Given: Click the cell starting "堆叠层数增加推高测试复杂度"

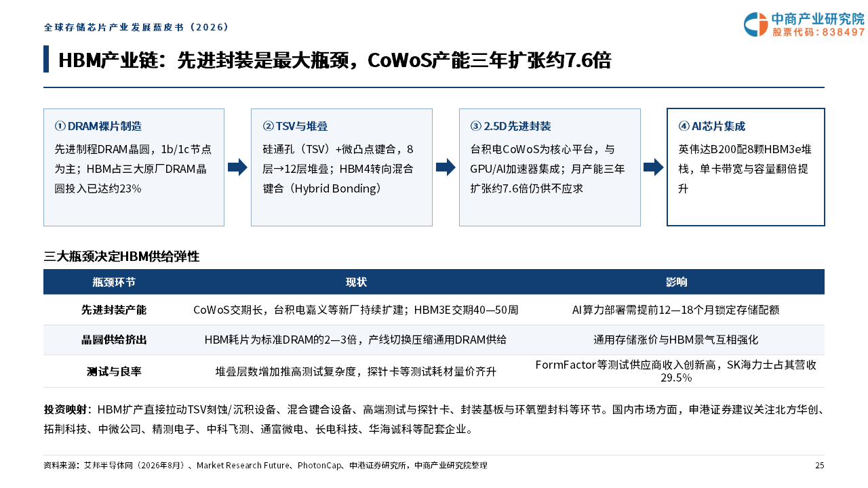Looking at the screenshot, I should tap(356, 371).
